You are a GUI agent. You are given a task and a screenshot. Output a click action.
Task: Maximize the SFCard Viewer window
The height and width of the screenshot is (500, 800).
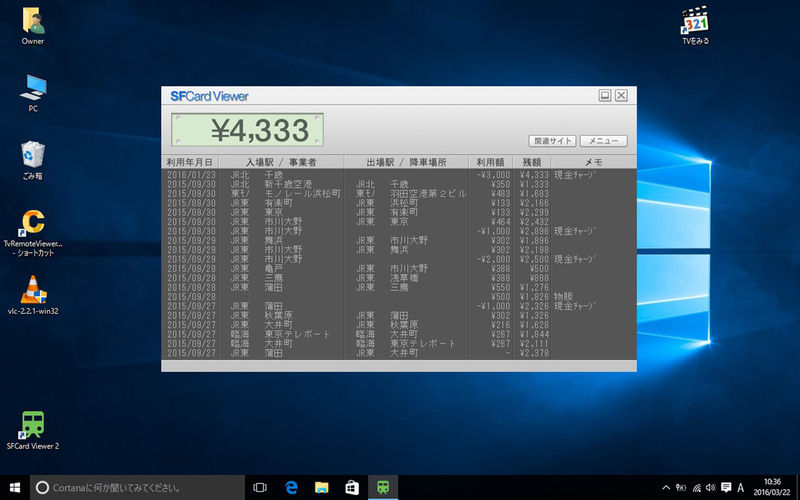click(605, 96)
